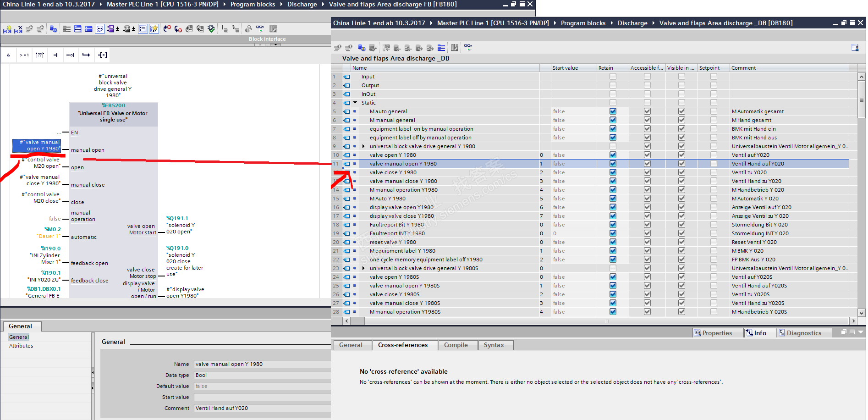Click the panel icon at right end of DB180 toolbar
Viewport: 868px width, 420px height.
855,48
